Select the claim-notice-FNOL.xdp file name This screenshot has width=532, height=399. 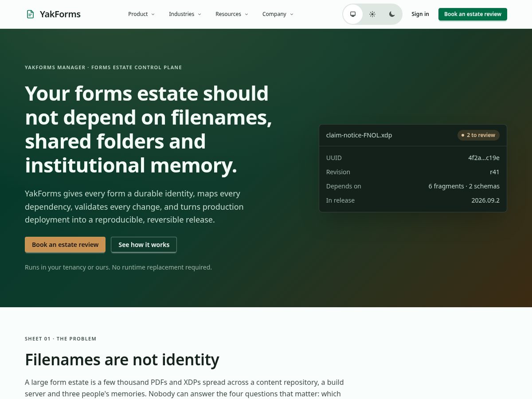click(359, 135)
